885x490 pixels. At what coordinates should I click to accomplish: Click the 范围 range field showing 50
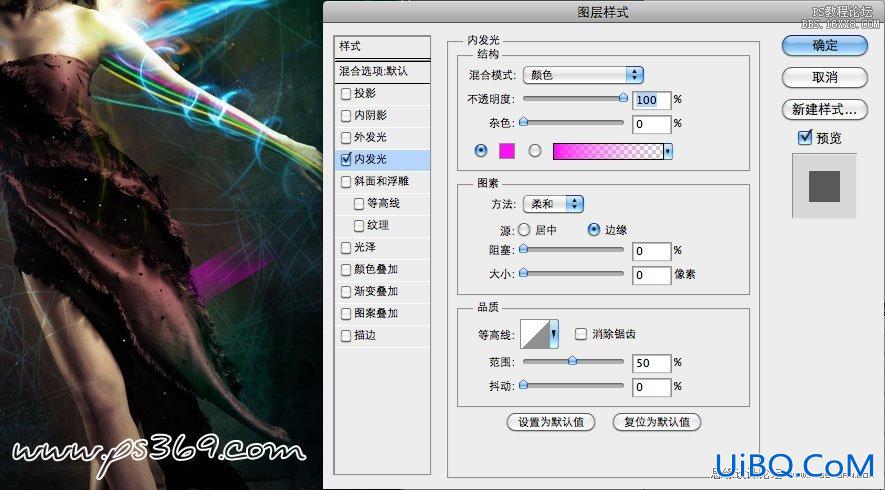651,363
